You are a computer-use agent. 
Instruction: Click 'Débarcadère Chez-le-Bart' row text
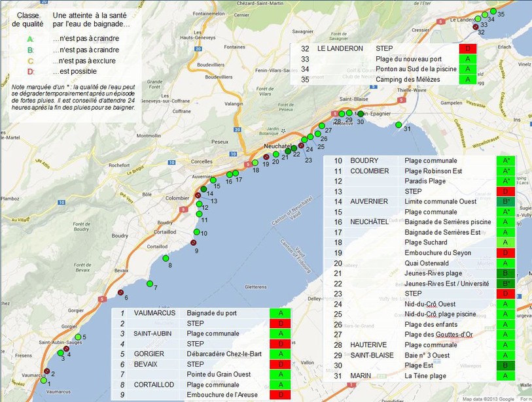[224, 354]
